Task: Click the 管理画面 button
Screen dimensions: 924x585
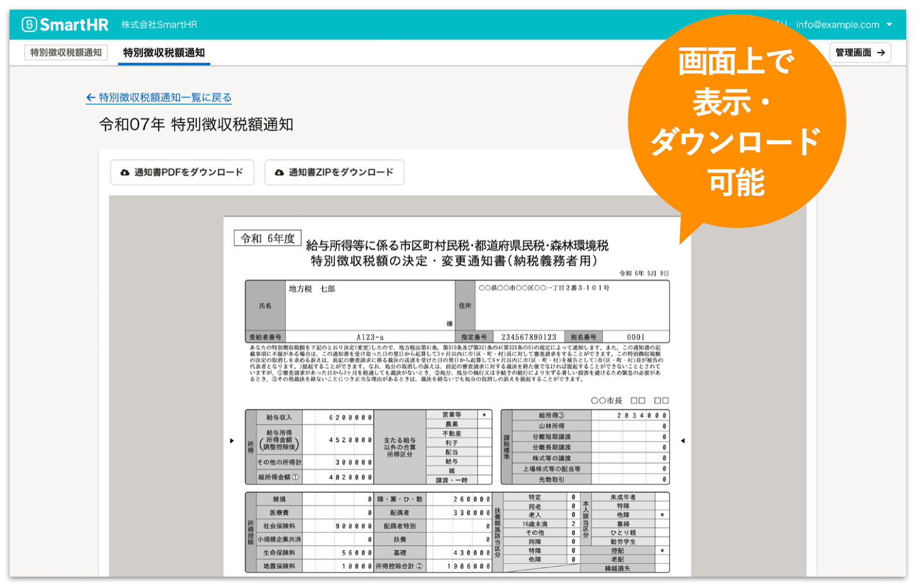Action: pos(860,53)
